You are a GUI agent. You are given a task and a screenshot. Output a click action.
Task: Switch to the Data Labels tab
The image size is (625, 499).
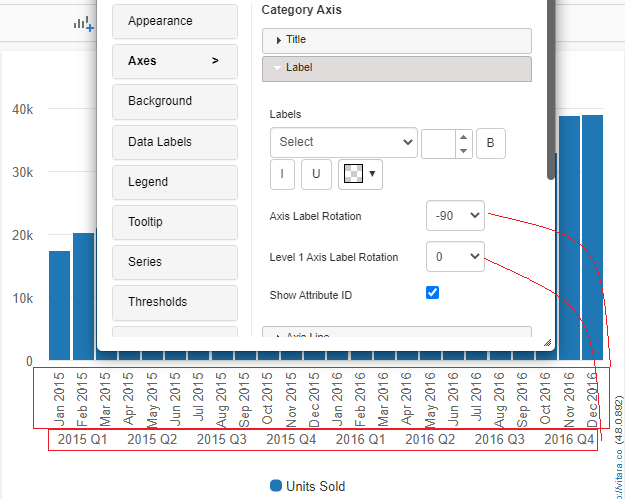(x=175, y=142)
